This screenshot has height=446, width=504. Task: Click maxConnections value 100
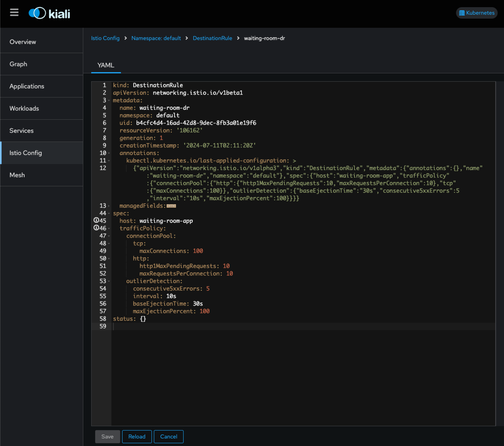(198, 251)
